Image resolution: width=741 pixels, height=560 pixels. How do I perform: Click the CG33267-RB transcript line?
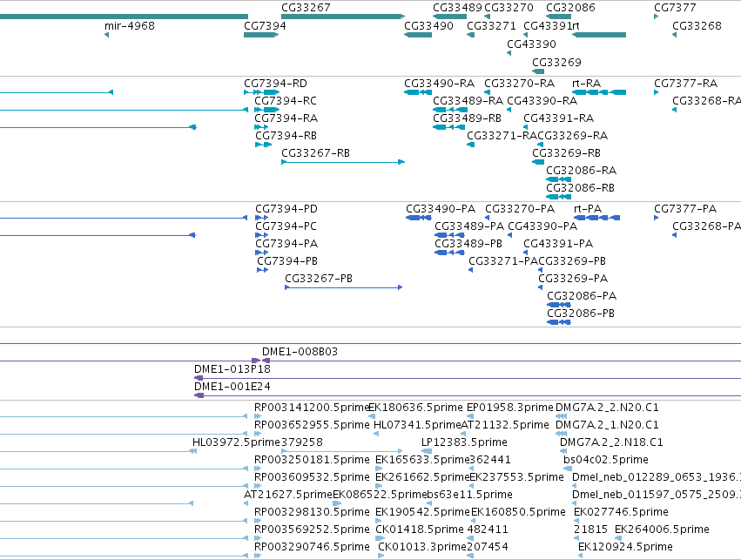[342, 162]
